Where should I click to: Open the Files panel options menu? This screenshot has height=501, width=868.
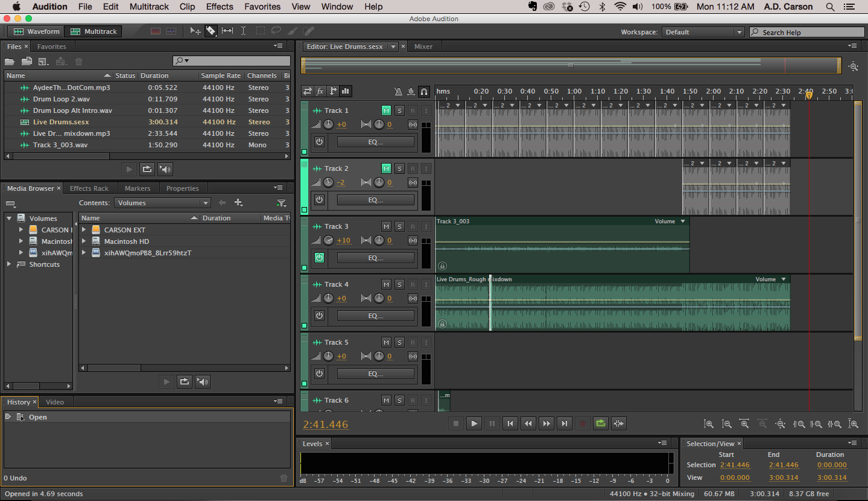(x=278, y=46)
